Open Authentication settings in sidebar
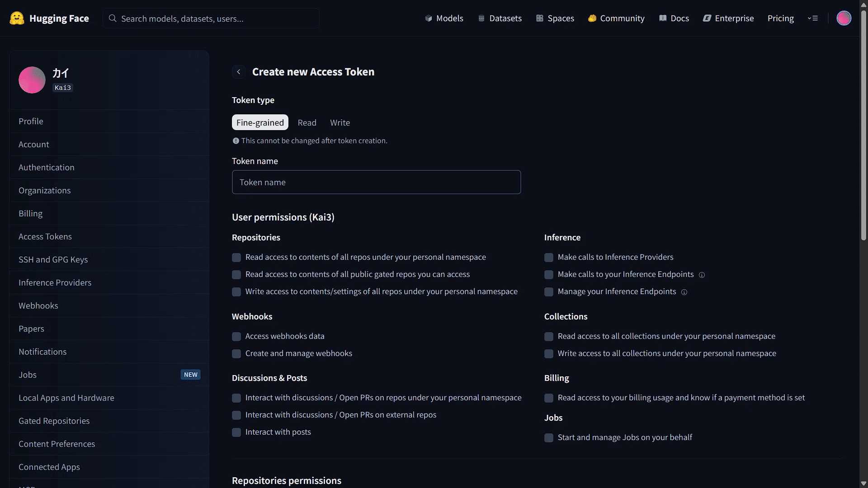This screenshot has width=868, height=488. point(109,167)
